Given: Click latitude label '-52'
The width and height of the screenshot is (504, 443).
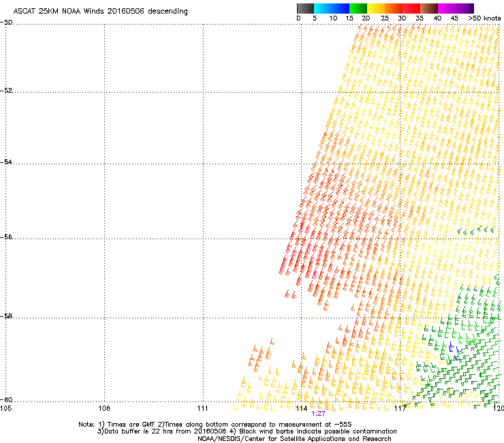Looking at the screenshot, I should [x=6, y=91].
